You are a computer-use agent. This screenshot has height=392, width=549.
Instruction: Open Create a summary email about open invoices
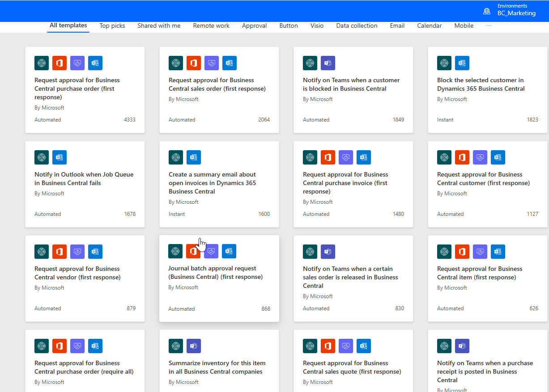(x=212, y=183)
